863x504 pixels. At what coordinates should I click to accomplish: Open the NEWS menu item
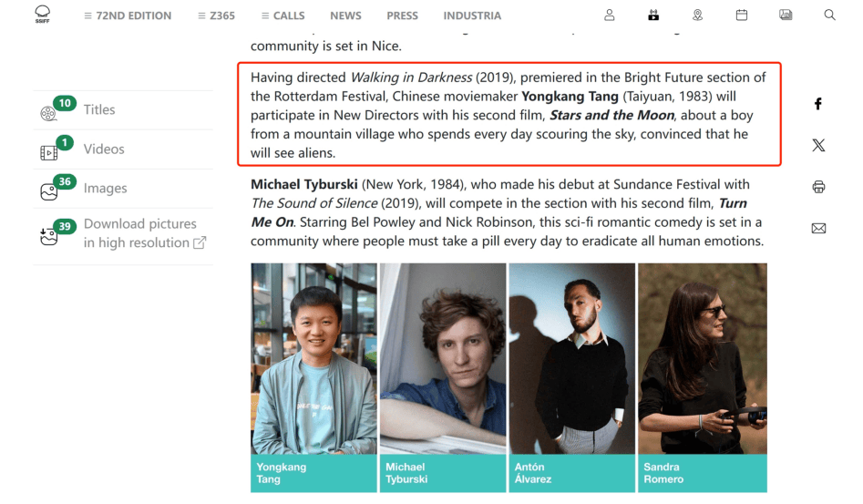click(x=345, y=16)
